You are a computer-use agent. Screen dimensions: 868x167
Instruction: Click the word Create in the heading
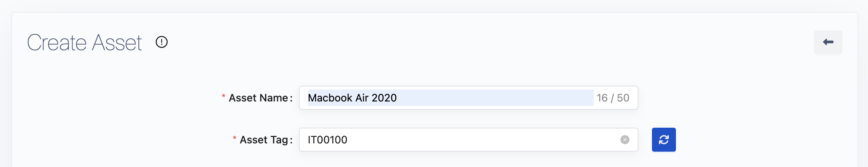click(57, 43)
